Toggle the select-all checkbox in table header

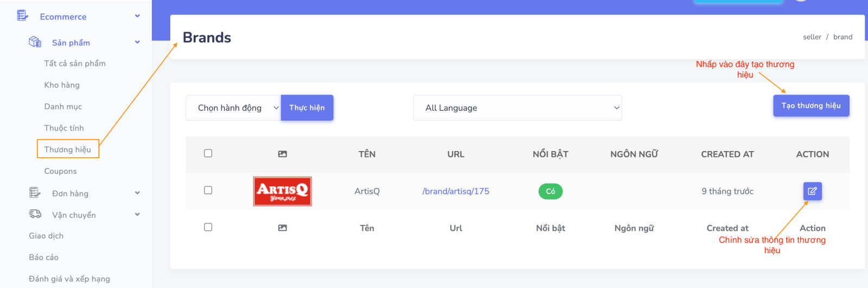click(x=208, y=153)
